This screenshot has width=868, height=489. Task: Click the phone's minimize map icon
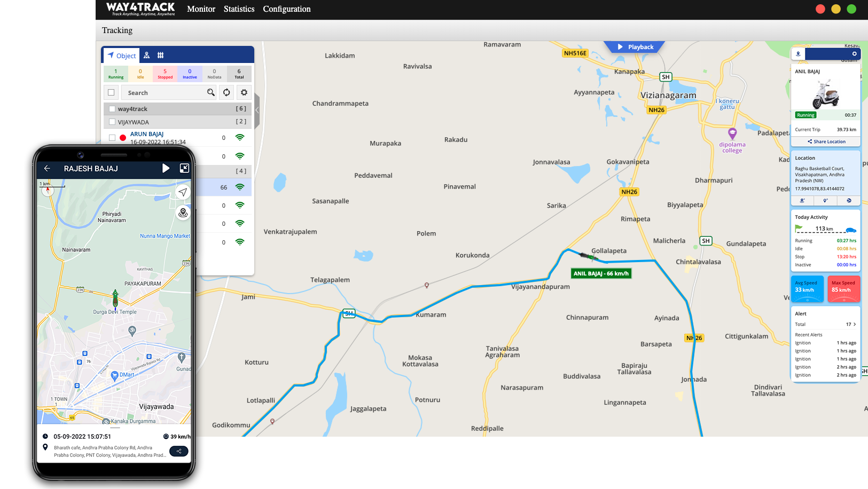(184, 168)
